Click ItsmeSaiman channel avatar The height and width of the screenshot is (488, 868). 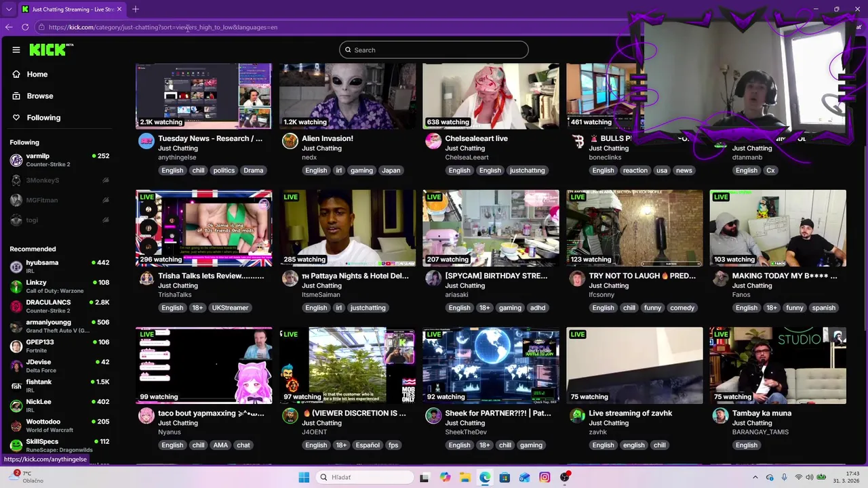[x=290, y=279]
